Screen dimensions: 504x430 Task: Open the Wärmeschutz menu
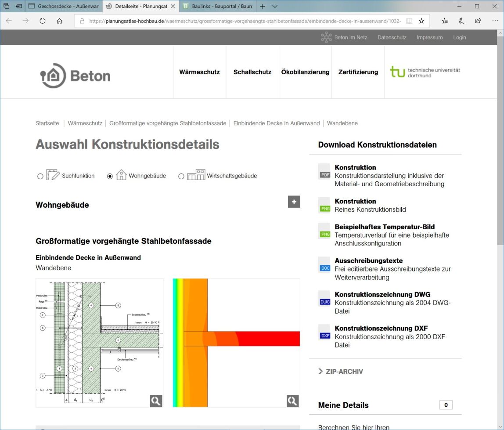pyautogui.click(x=199, y=72)
